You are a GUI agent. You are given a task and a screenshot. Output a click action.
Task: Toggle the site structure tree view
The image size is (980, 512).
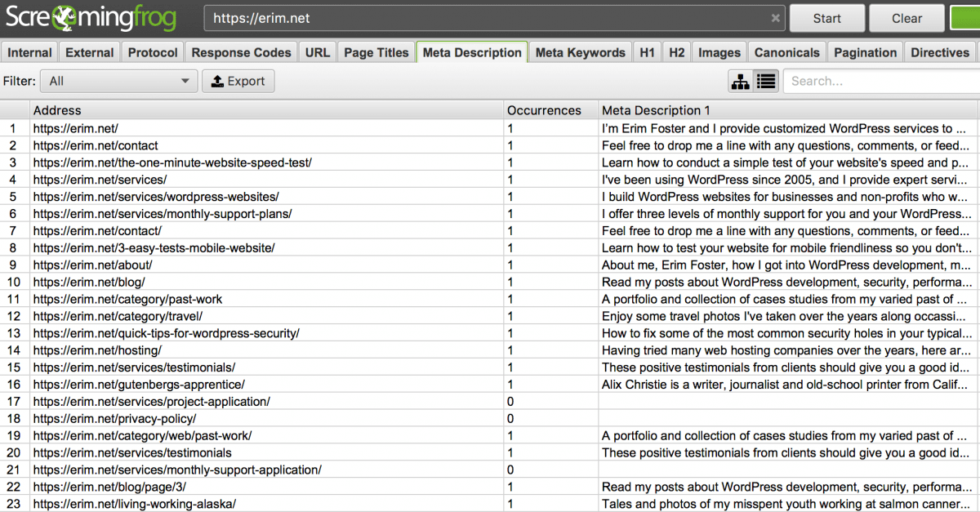[x=741, y=81]
